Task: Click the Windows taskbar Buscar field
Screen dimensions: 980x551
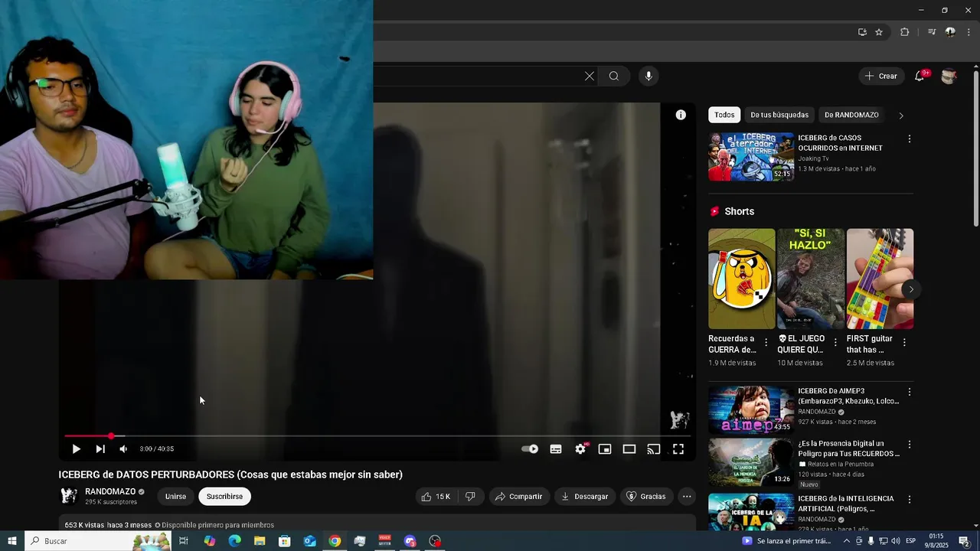Action: [x=98, y=541]
